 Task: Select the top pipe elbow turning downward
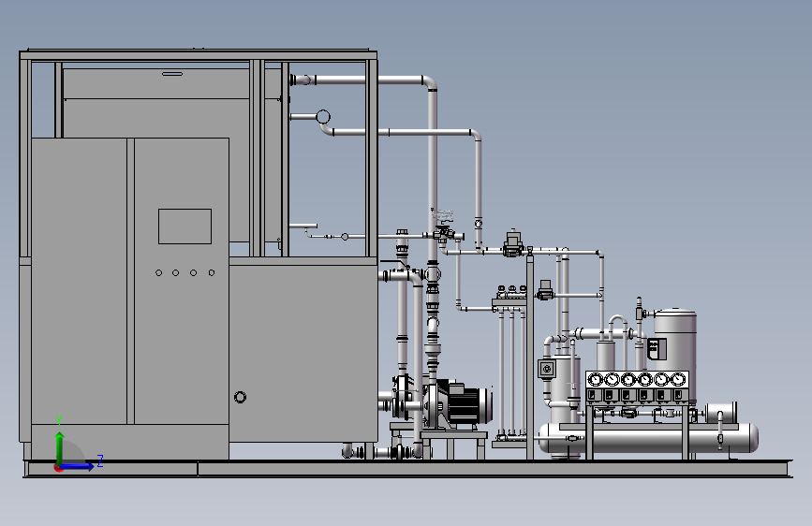[430, 83]
